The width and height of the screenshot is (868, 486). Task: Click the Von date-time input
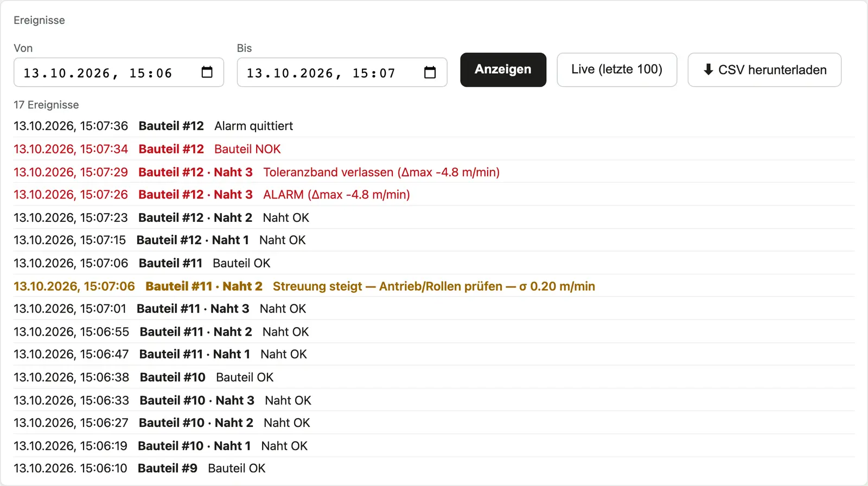click(x=119, y=72)
